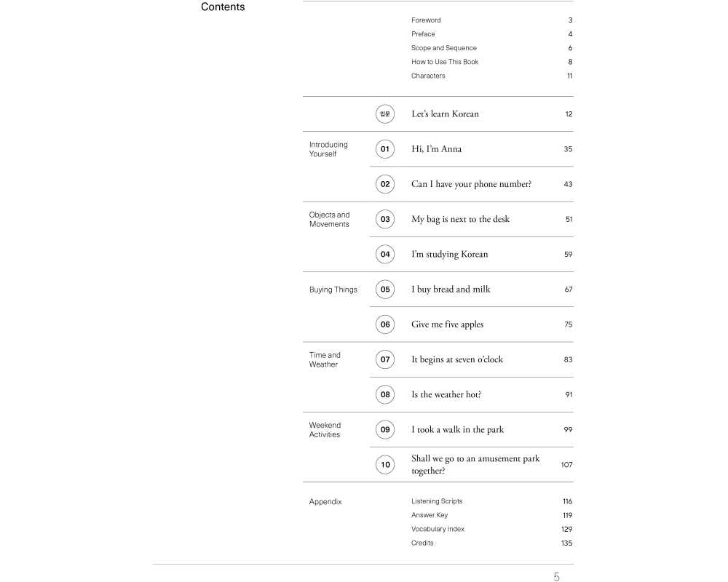728x582 pixels.
Task: Select the circled 07 lesson badge
Action: (385, 359)
